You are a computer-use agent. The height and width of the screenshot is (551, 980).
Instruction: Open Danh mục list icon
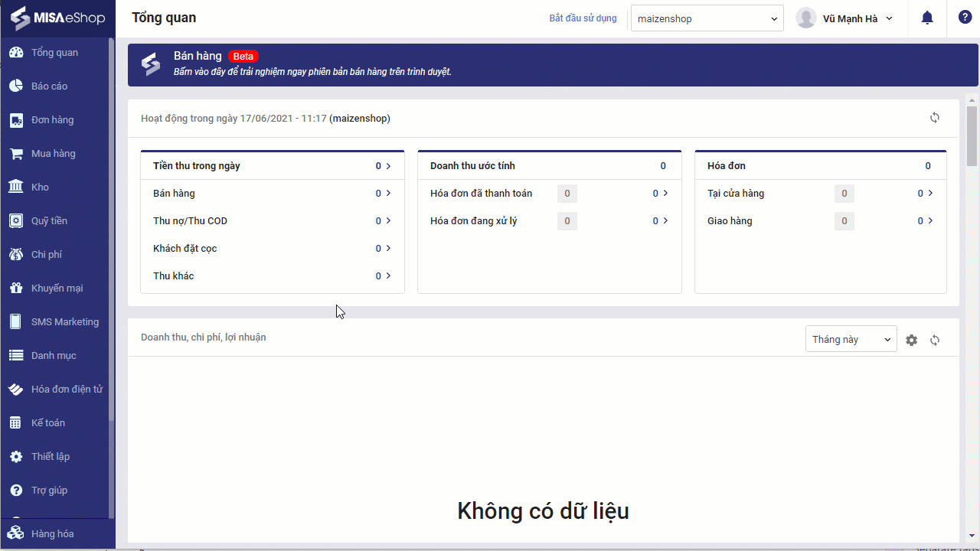point(16,356)
